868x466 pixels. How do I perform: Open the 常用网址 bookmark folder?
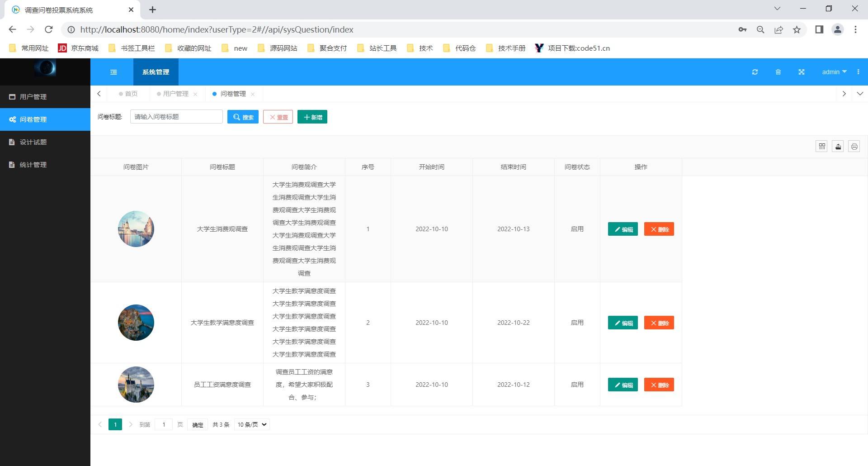28,48
